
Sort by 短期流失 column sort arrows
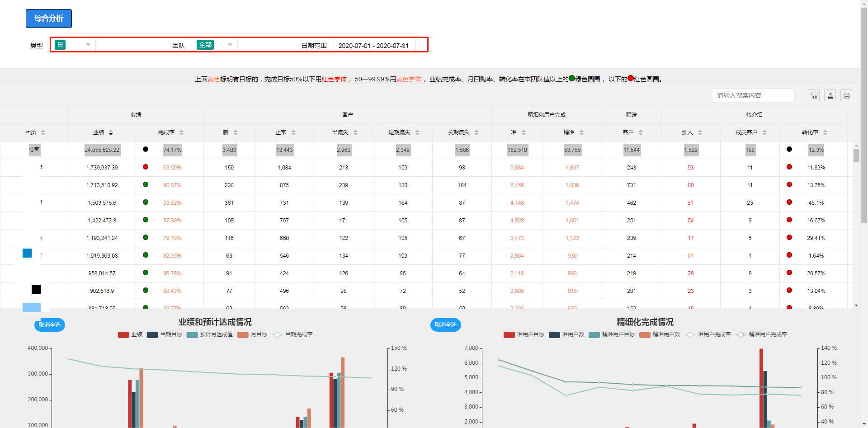[417, 132]
